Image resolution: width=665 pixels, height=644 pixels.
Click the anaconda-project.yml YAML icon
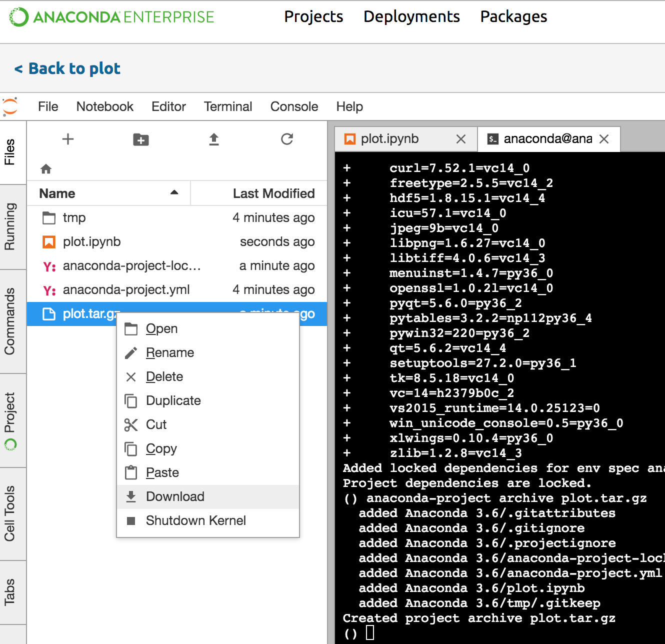tap(49, 290)
